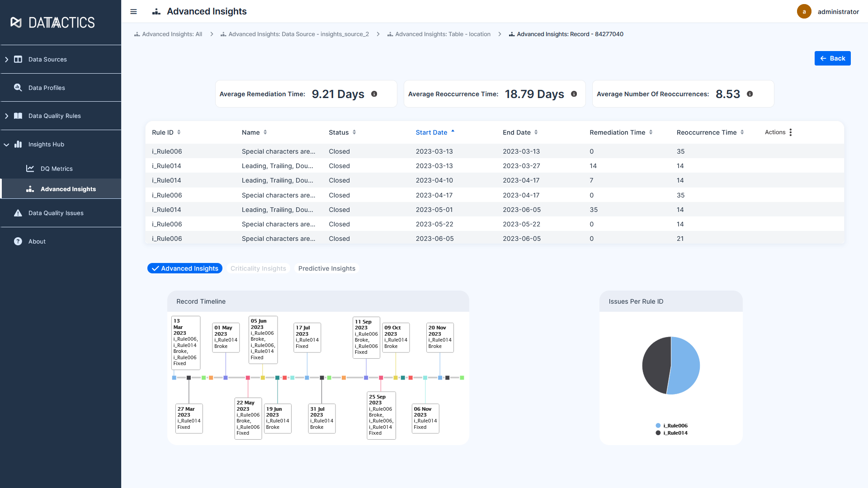Viewport: 868px width, 488px height.
Task: Collapse the Insights Hub section
Action: click(6, 144)
